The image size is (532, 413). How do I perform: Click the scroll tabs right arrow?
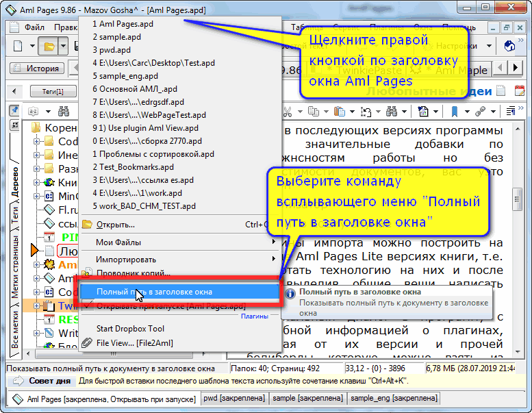coord(516,68)
